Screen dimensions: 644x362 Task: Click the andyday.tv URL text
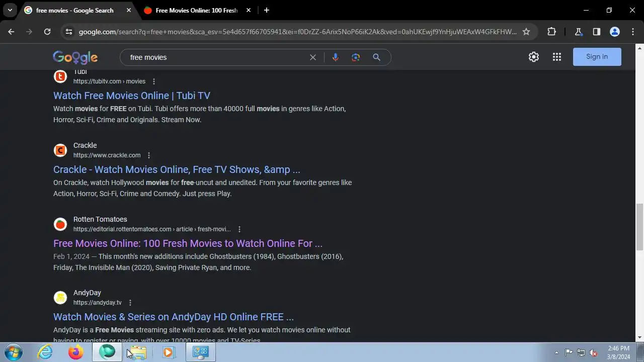pyautogui.click(x=98, y=303)
